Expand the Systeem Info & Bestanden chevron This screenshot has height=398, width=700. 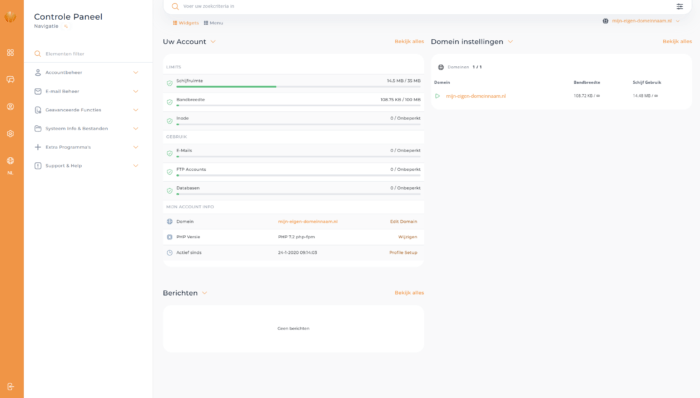pos(136,129)
